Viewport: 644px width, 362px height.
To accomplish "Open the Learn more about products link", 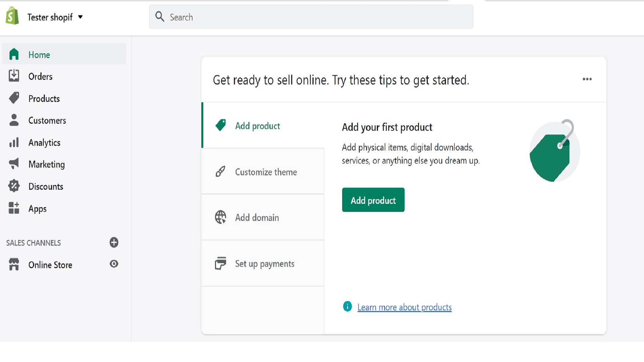I will click(x=405, y=307).
